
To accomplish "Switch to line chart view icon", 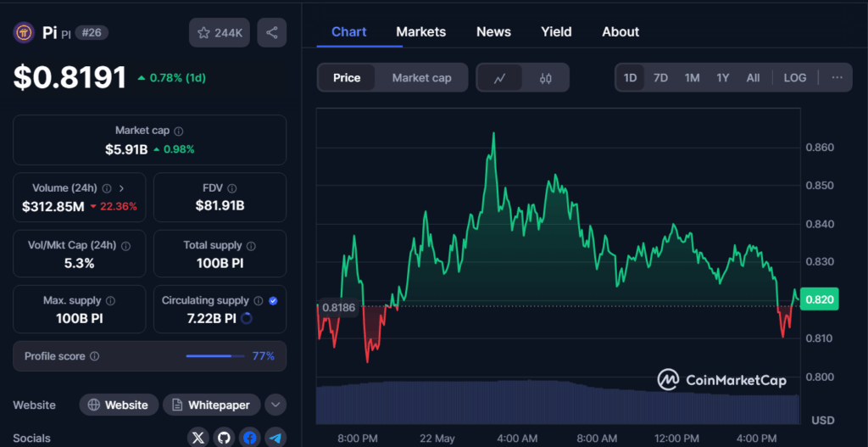I will pos(499,78).
